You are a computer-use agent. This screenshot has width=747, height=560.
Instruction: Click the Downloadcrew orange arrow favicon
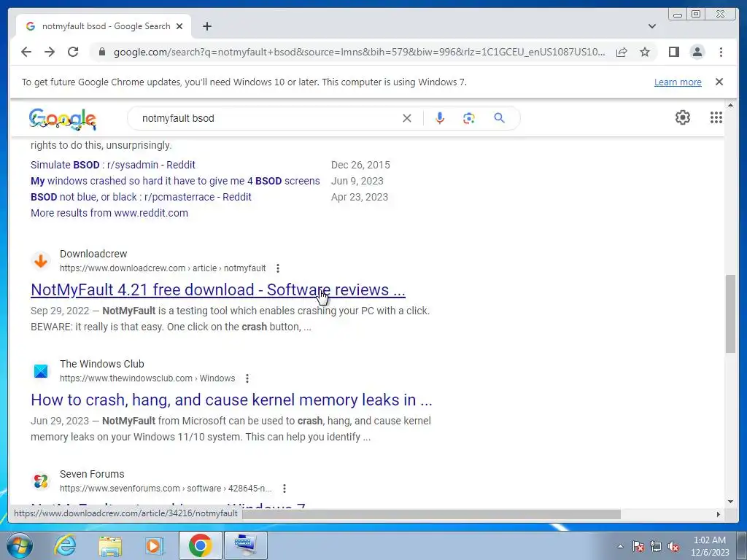tap(41, 261)
